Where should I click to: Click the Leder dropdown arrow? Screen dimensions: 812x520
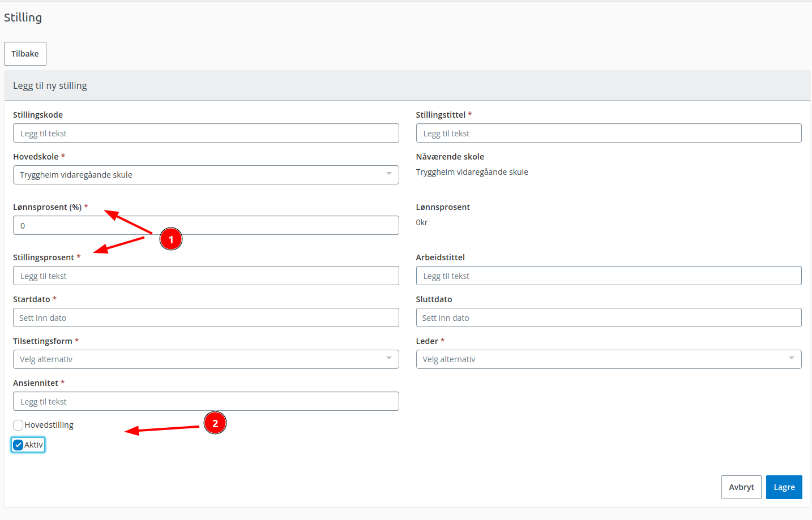pos(792,358)
